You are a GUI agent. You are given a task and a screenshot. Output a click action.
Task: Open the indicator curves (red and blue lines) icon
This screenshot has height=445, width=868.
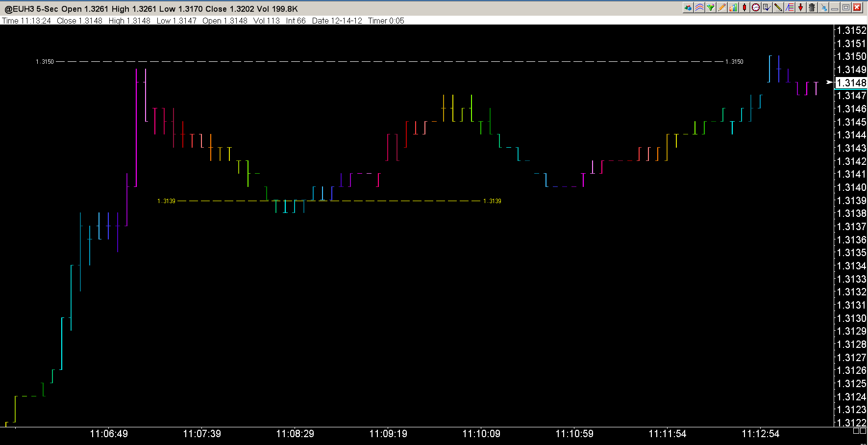click(699, 7)
